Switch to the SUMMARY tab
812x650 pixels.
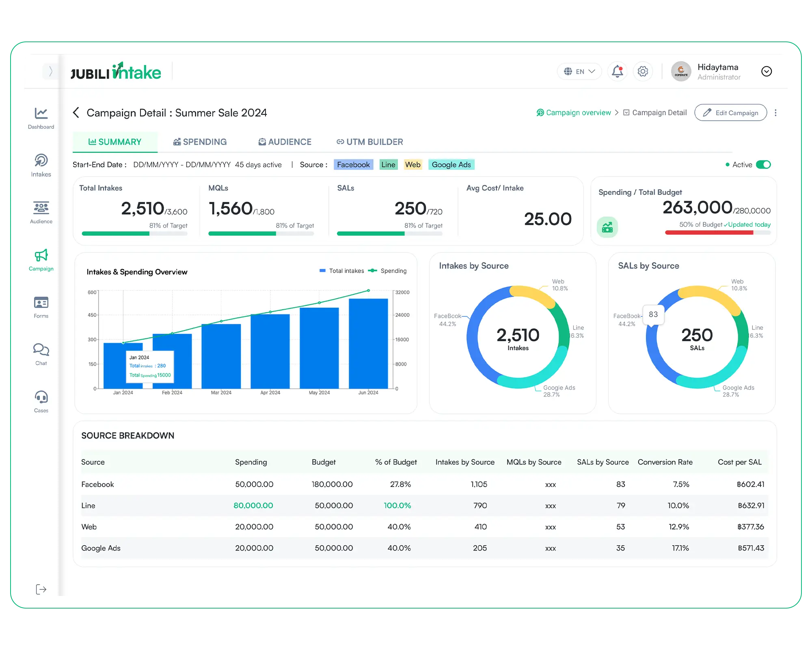(115, 142)
